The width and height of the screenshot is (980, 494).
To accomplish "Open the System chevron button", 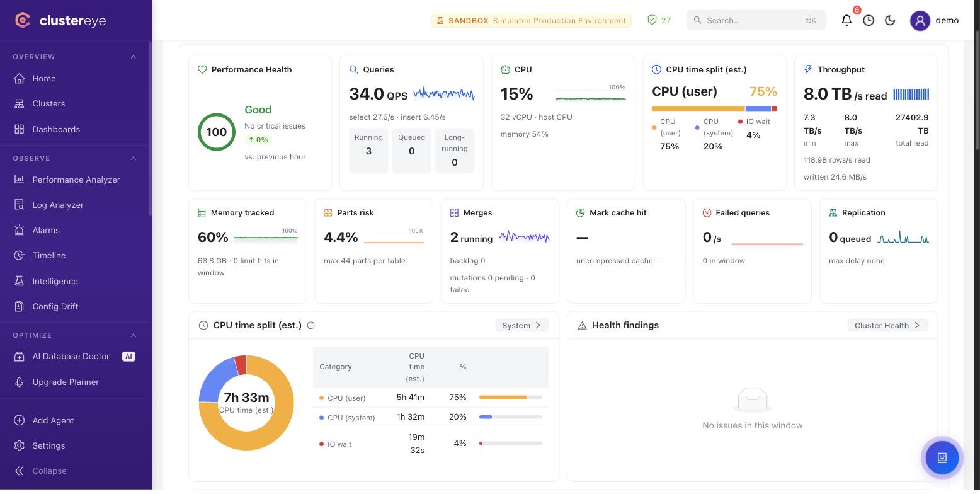I will tap(521, 325).
